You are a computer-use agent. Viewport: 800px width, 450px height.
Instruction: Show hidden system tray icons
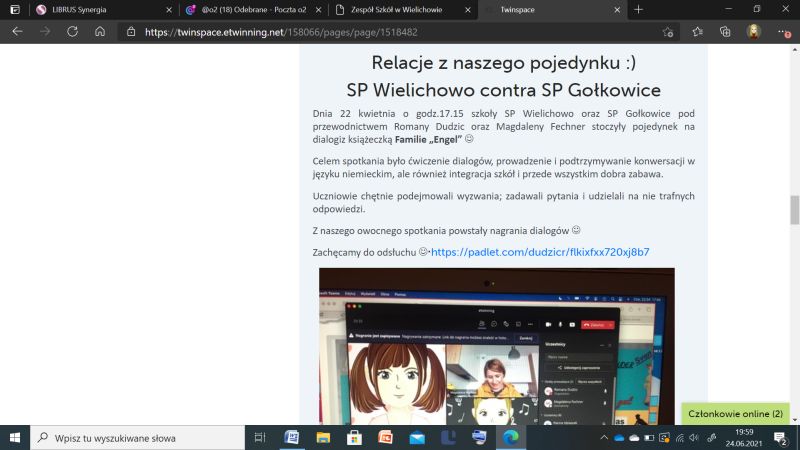(x=604, y=437)
